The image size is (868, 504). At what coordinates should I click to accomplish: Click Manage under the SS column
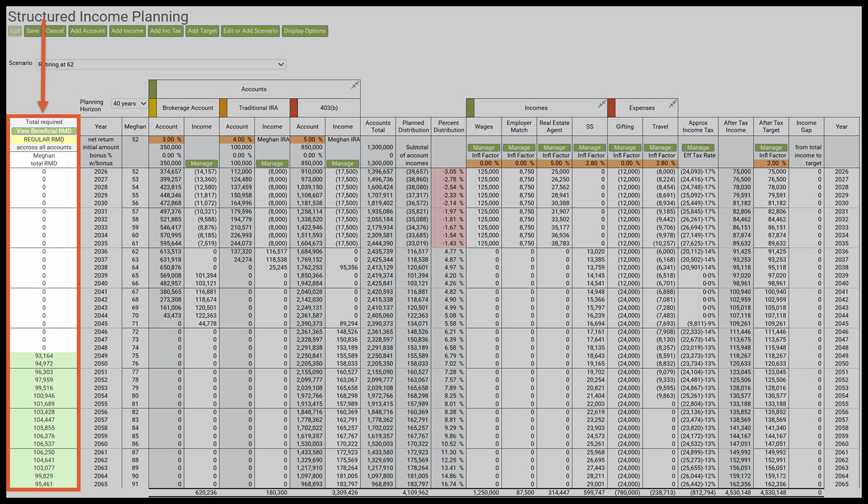pyautogui.click(x=590, y=148)
